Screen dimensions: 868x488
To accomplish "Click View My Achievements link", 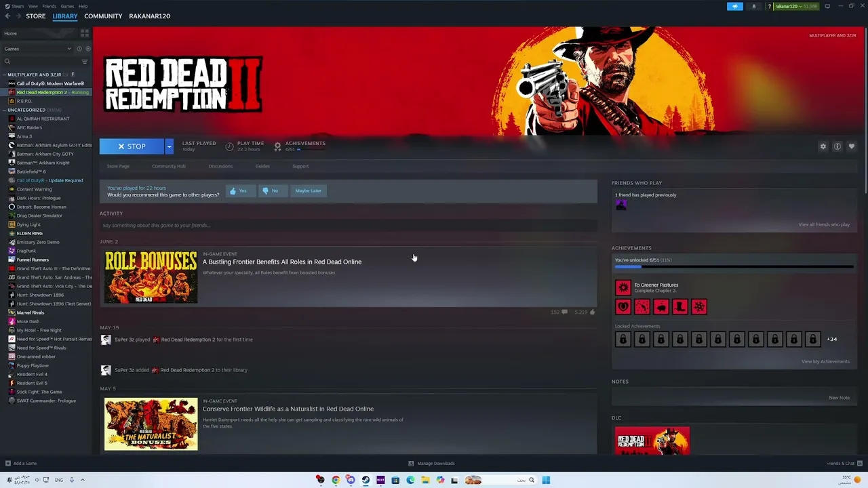I will tap(825, 361).
